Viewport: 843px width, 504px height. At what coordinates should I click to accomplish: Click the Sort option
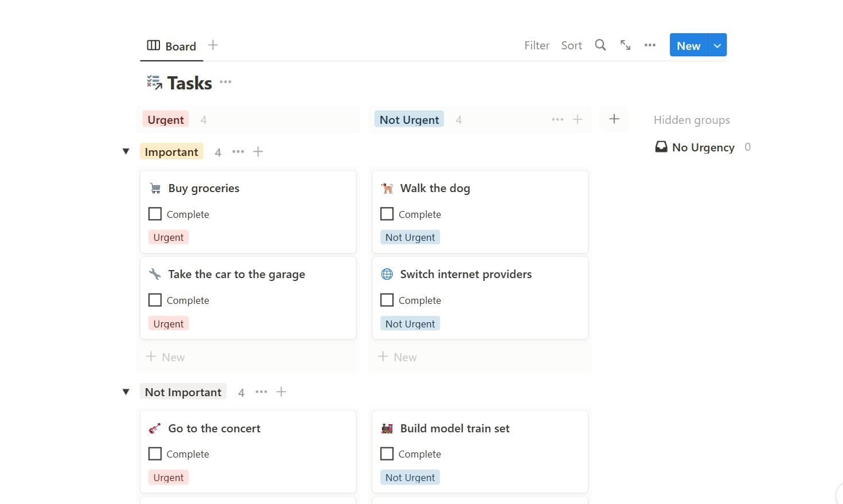coord(571,45)
